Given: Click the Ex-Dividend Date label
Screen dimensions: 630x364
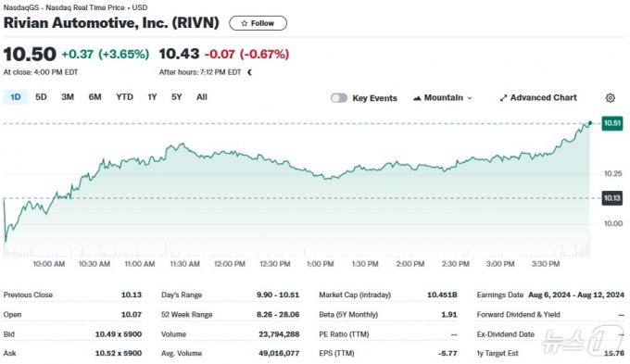Looking at the screenshot, I should point(506,334).
